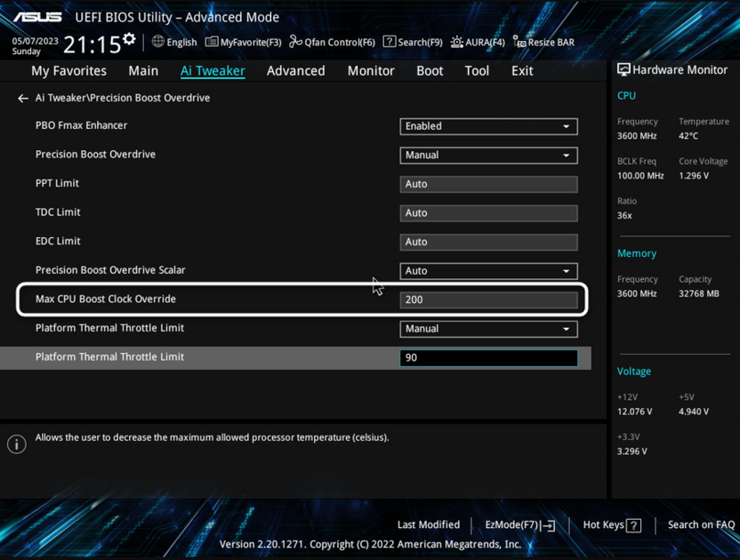The width and height of the screenshot is (740, 560).
Task: Open the Boot menu
Action: click(x=430, y=70)
